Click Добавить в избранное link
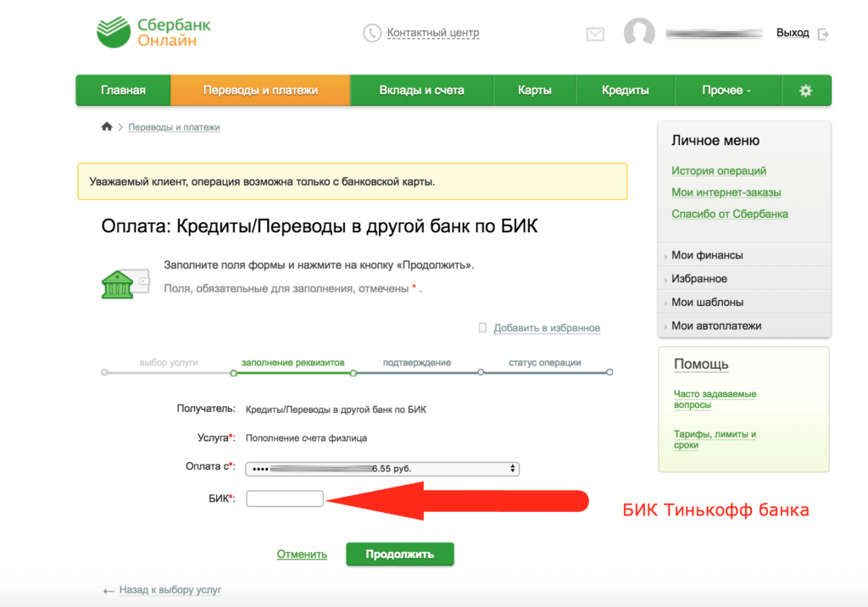Screen dimensions: 868x607 click(547, 328)
